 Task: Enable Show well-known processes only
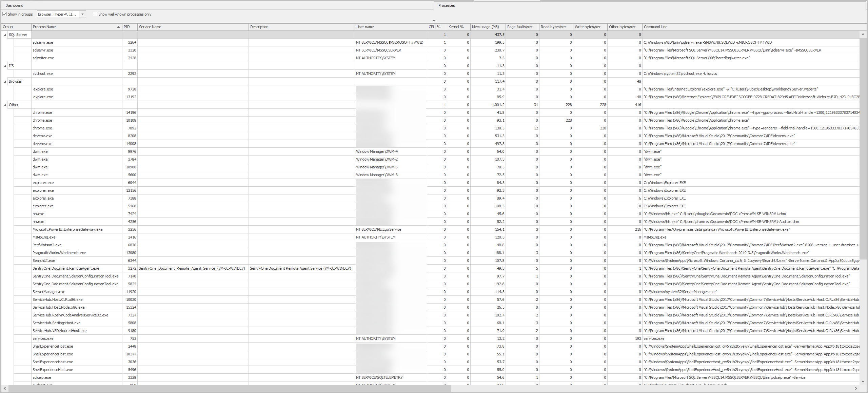(96, 14)
